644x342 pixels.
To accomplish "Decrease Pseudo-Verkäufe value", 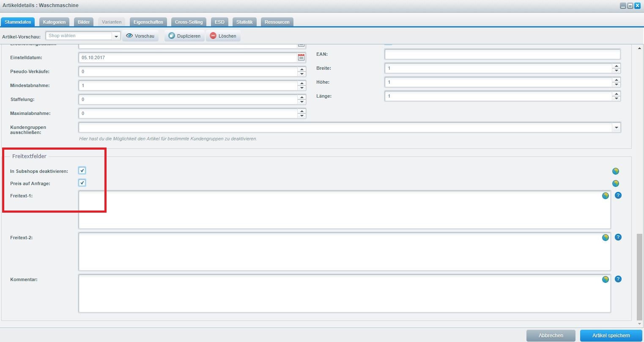I will 301,74.
